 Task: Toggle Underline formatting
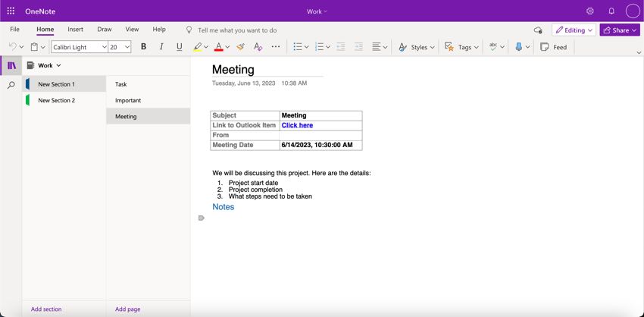click(x=179, y=47)
